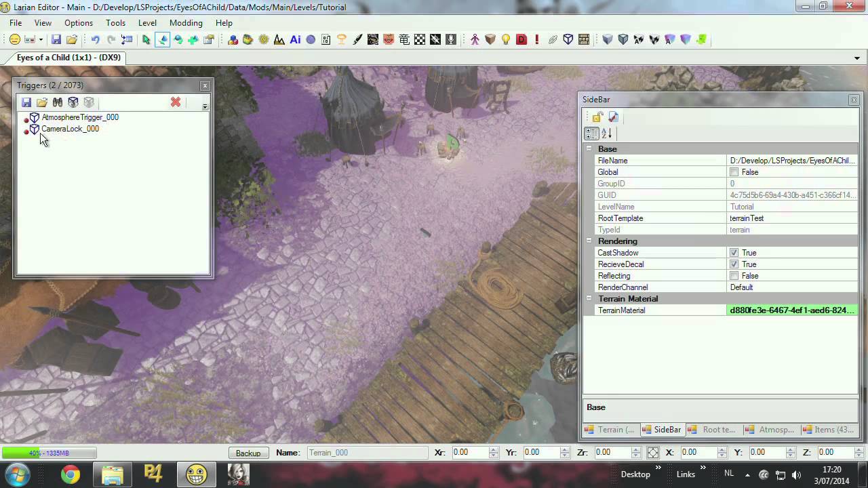The height and width of the screenshot is (488, 868).
Task: Click the Xr rotation value field
Action: coord(471,452)
